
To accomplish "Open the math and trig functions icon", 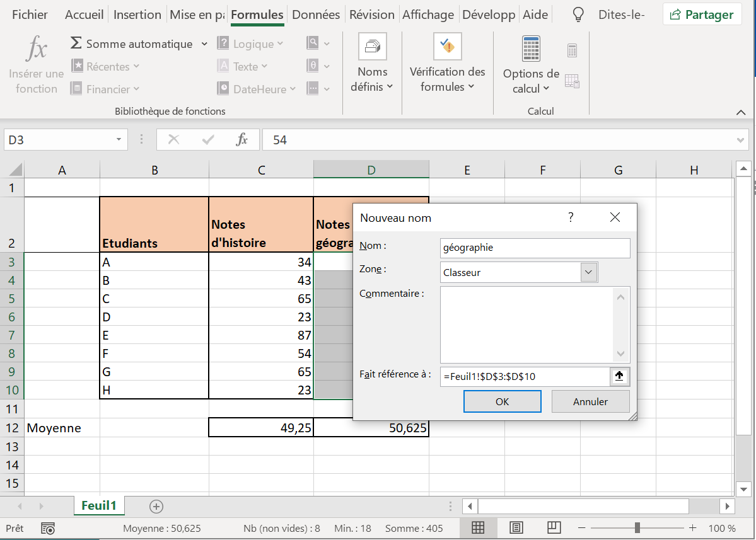I will coord(318,66).
